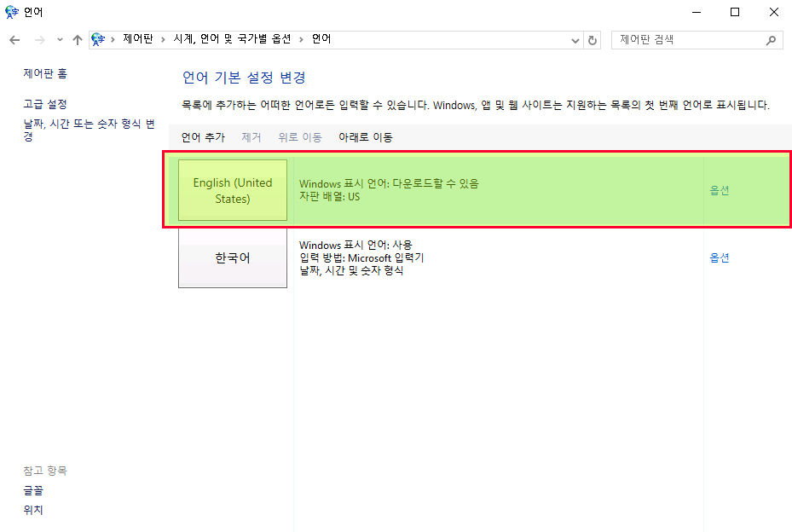Click text 날짜, 시간 및 숫자 형식
792x532 pixels.
tap(351, 270)
